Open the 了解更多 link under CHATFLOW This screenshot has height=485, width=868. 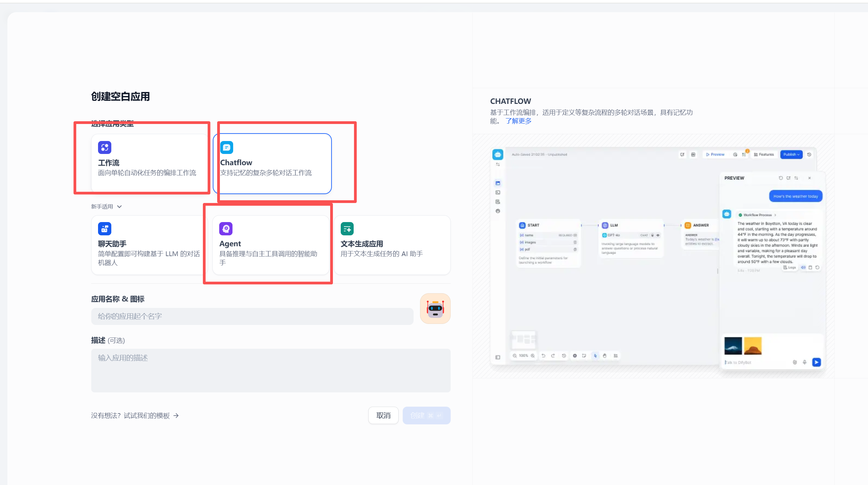coord(518,121)
